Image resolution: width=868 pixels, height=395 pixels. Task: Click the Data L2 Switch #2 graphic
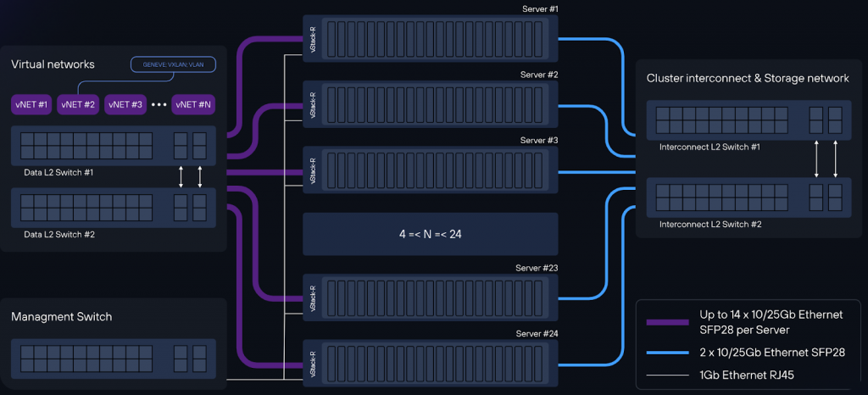[x=114, y=208]
